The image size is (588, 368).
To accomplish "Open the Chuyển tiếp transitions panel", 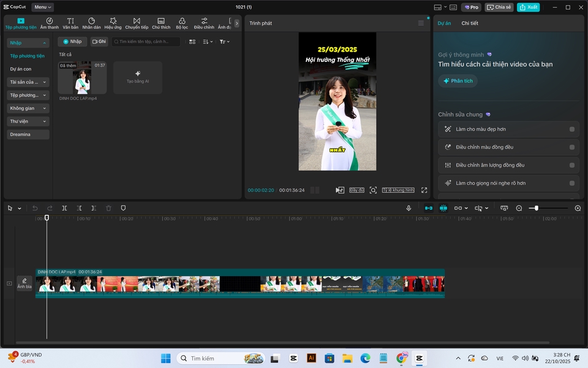I will point(137,23).
